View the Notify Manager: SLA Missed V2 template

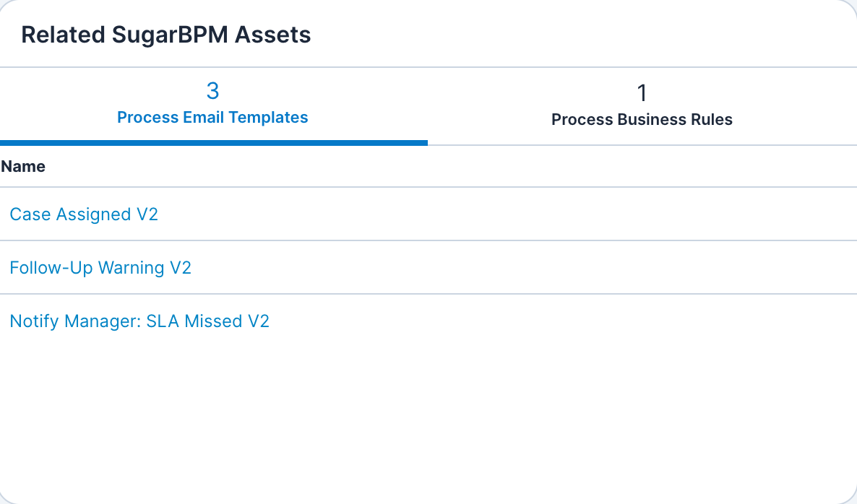139,321
